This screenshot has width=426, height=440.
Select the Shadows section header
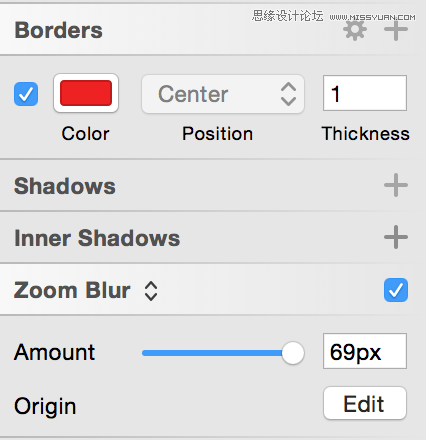tap(65, 186)
